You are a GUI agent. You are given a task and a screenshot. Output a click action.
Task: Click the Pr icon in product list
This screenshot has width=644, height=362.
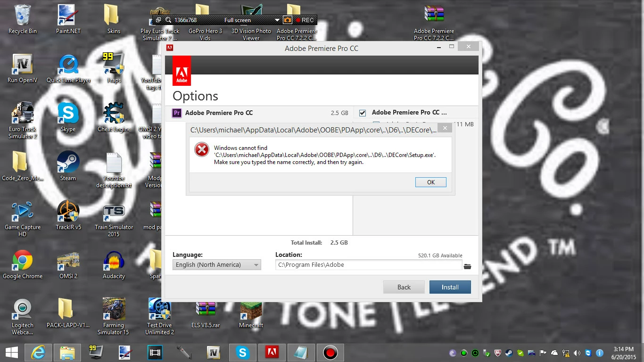tap(177, 113)
